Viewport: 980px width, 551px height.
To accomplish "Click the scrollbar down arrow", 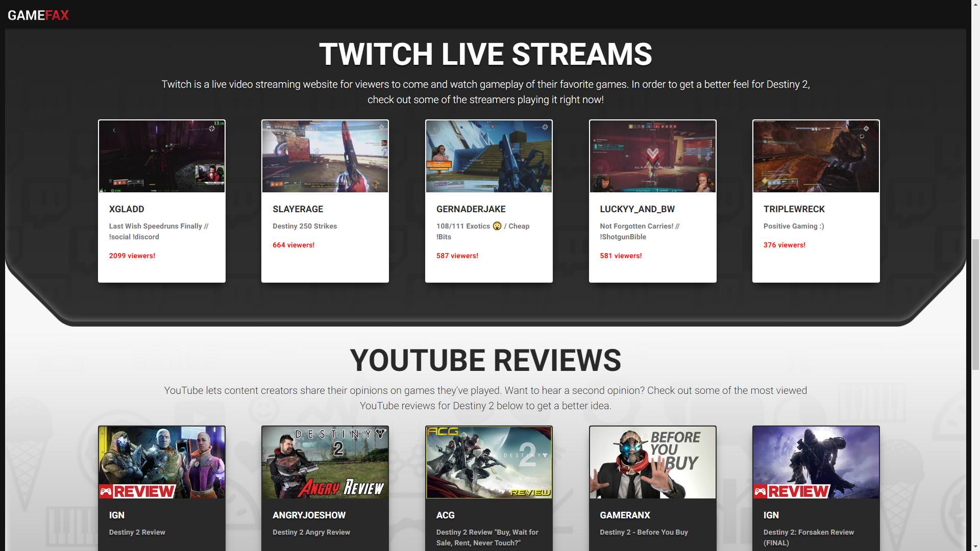I will click(975, 546).
